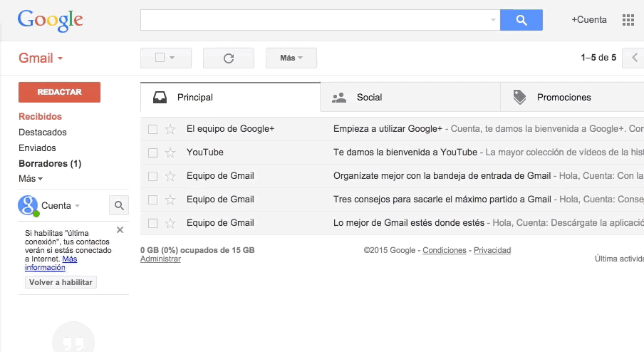This screenshot has height=352, width=644.
Task: Tick the select-all checkbox in toolbar
Action: (160, 58)
